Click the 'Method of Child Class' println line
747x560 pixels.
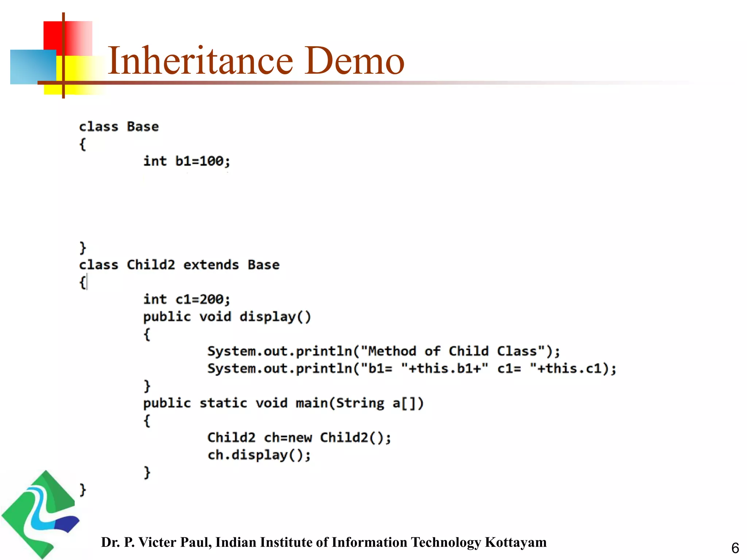point(383,351)
